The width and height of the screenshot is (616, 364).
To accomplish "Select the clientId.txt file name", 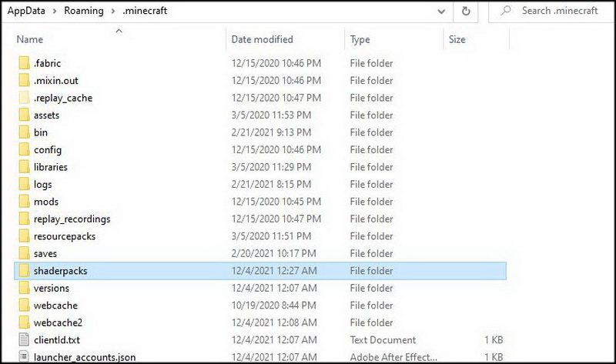I will 57,339.
